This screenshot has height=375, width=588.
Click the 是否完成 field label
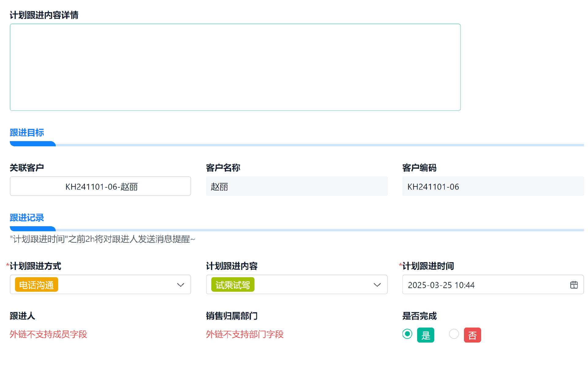[x=419, y=316]
